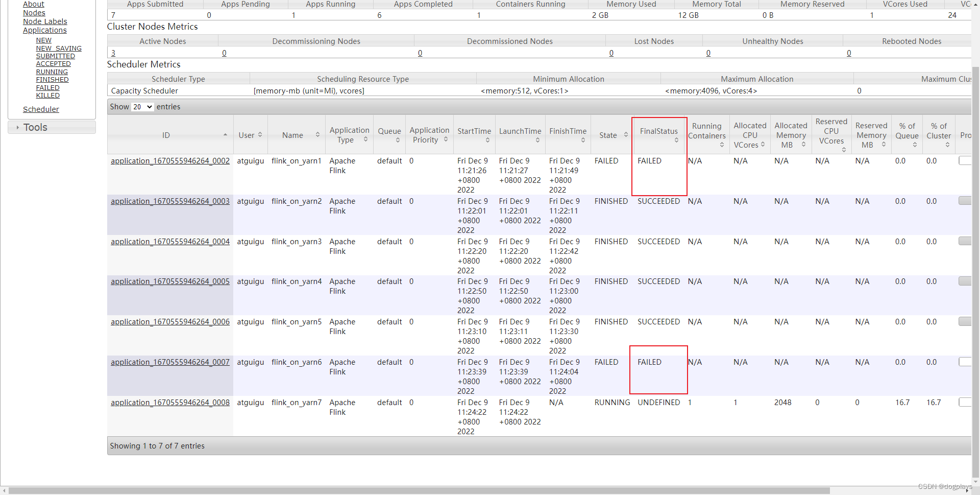
Task: Expand the Tools sidebar section
Action: click(x=36, y=127)
